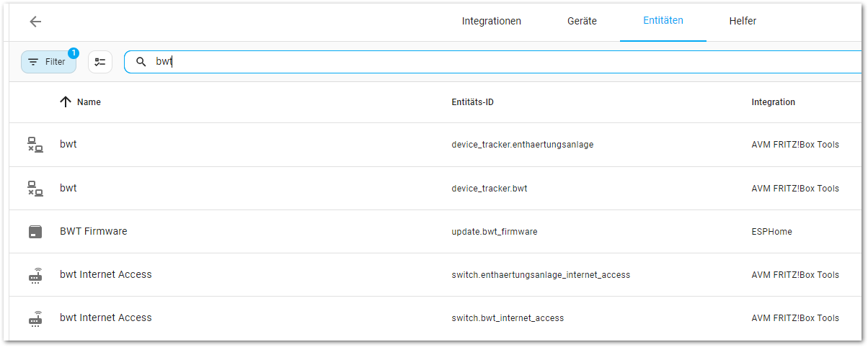Screen dimensions: 868x347
Task: Click router icon for switch.enthaertungsanlage_internet_access
Action: click(x=35, y=275)
